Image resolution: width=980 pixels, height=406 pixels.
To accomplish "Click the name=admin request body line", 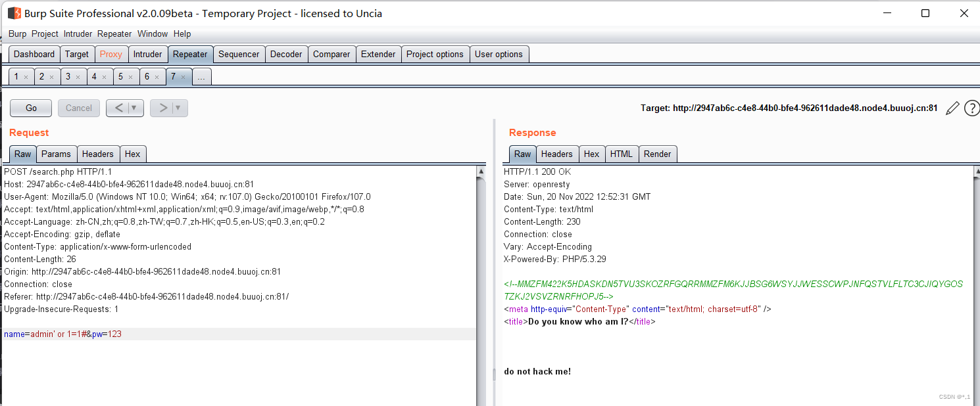I will (240, 334).
